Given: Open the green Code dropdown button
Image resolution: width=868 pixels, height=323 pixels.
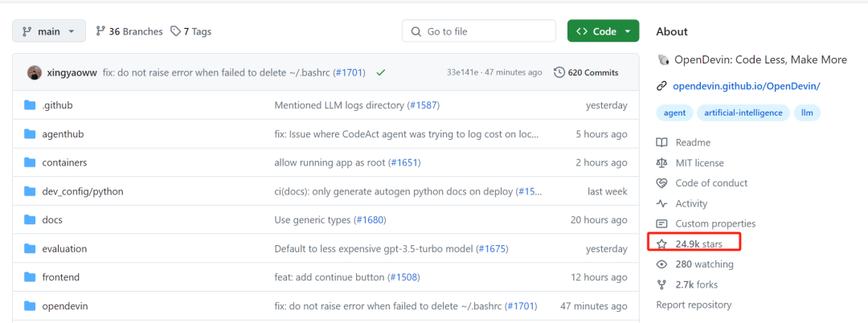Looking at the screenshot, I should pyautogui.click(x=603, y=31).
